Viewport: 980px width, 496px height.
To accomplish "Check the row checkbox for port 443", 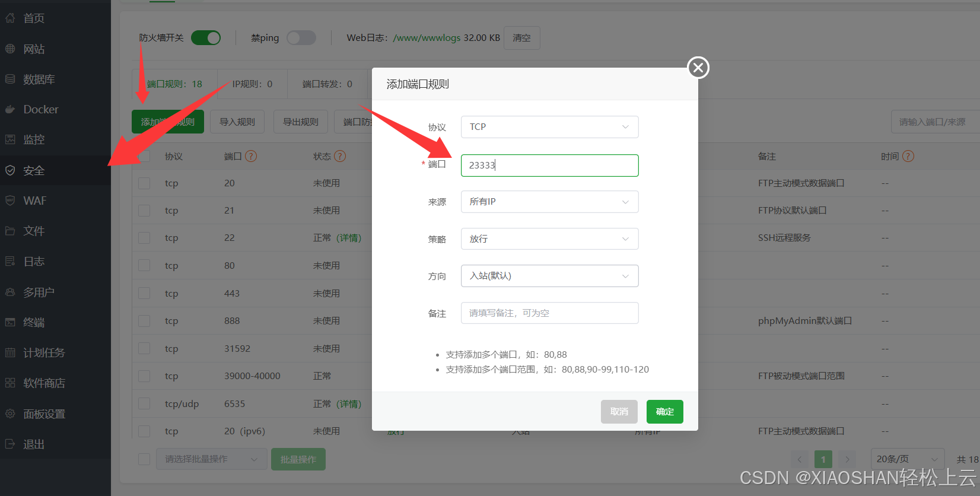I will tap(144, 293).
